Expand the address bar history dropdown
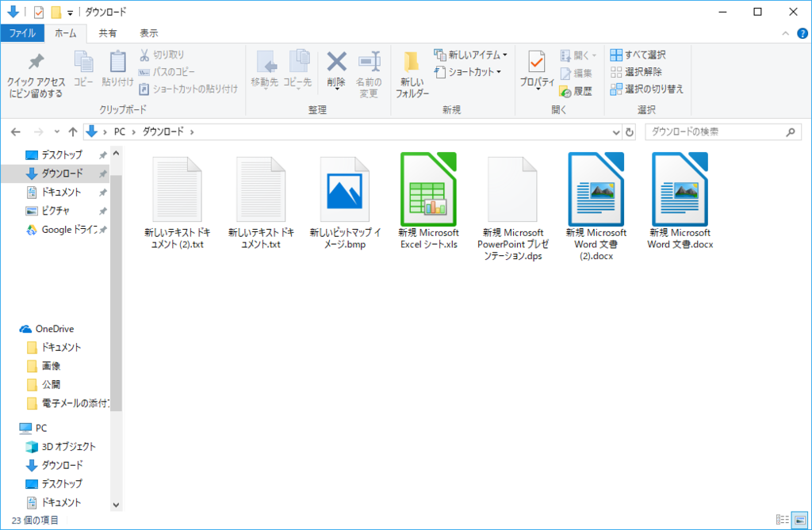 pos(616,132)
